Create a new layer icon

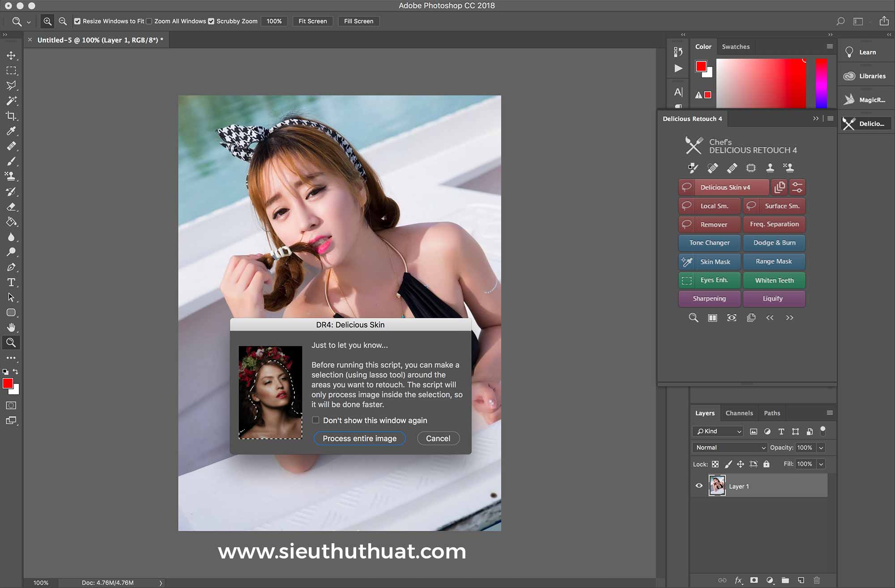coord(801,580)
